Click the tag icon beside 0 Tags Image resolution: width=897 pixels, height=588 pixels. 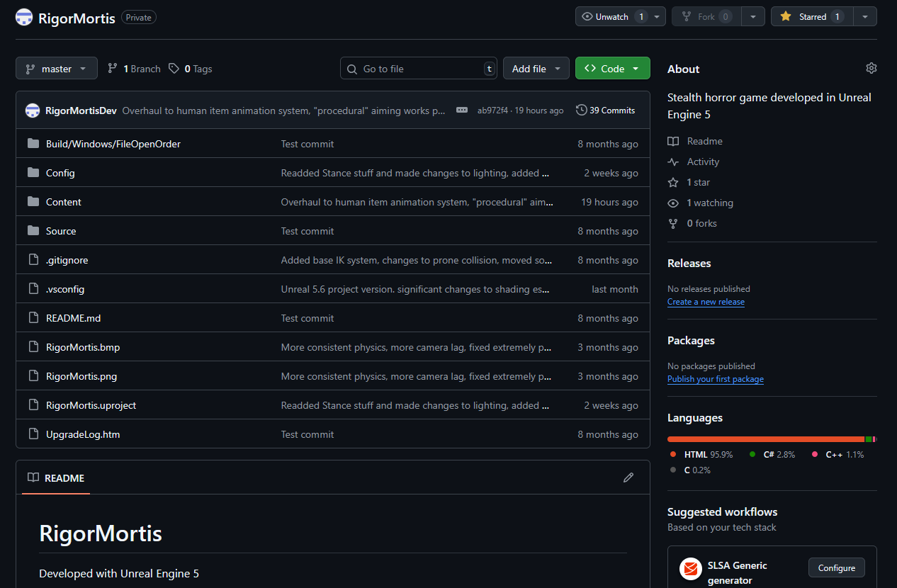coord(174,69)
